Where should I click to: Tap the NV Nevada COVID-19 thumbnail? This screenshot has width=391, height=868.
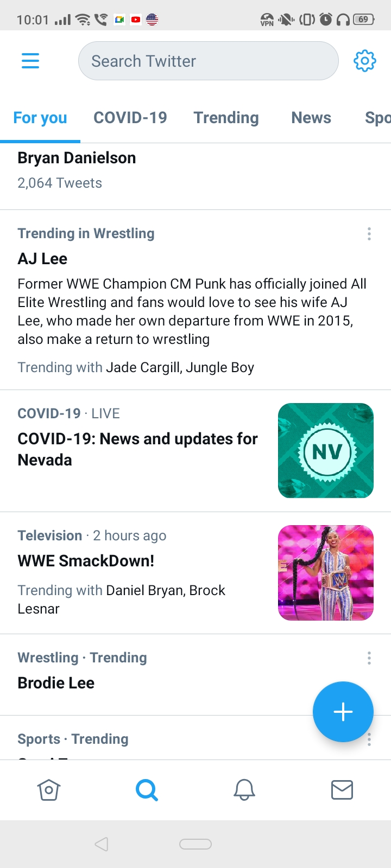325,450
